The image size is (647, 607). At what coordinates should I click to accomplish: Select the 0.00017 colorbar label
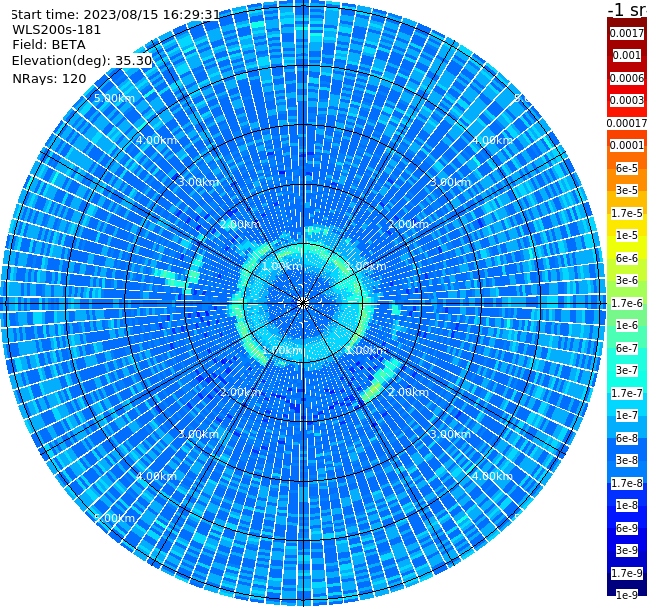[627, 123]
